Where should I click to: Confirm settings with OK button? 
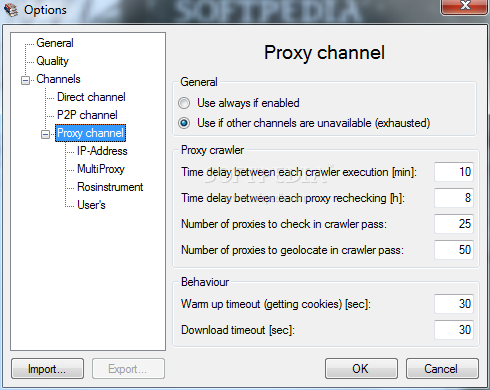361,369
